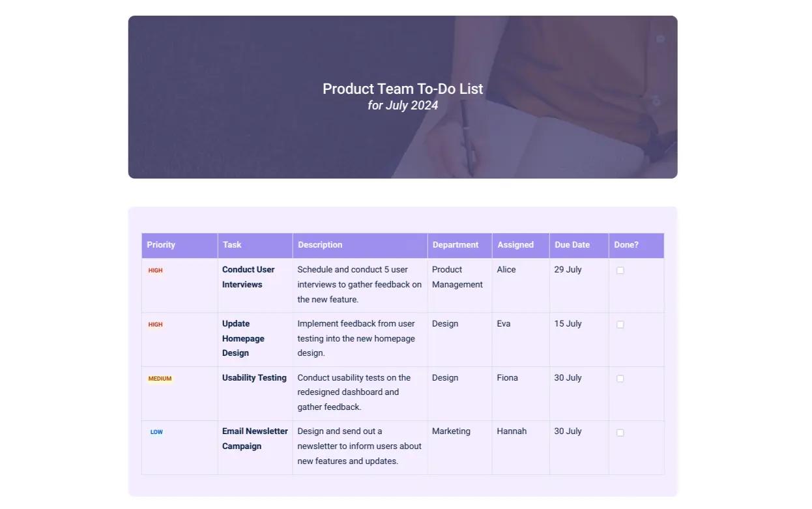Select the MEDIUM priority badge
This screenshot has height=509, width=812.
[160, 378]
